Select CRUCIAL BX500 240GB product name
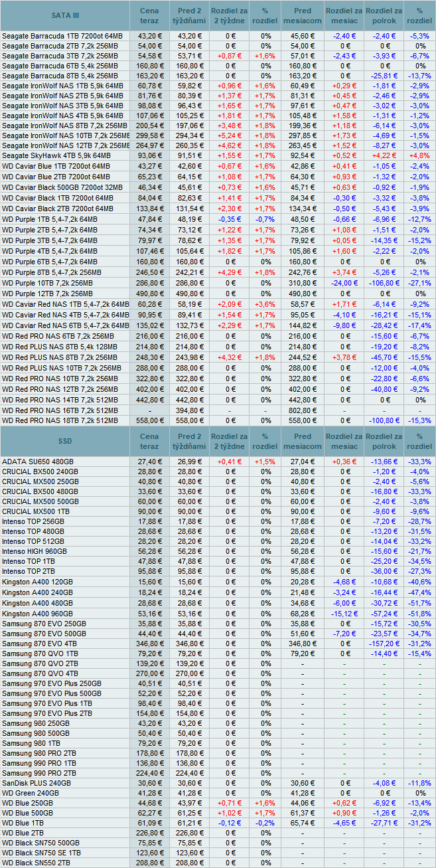Image resolution: width=436 pixels, height=868 pixels. pos(40,472)
